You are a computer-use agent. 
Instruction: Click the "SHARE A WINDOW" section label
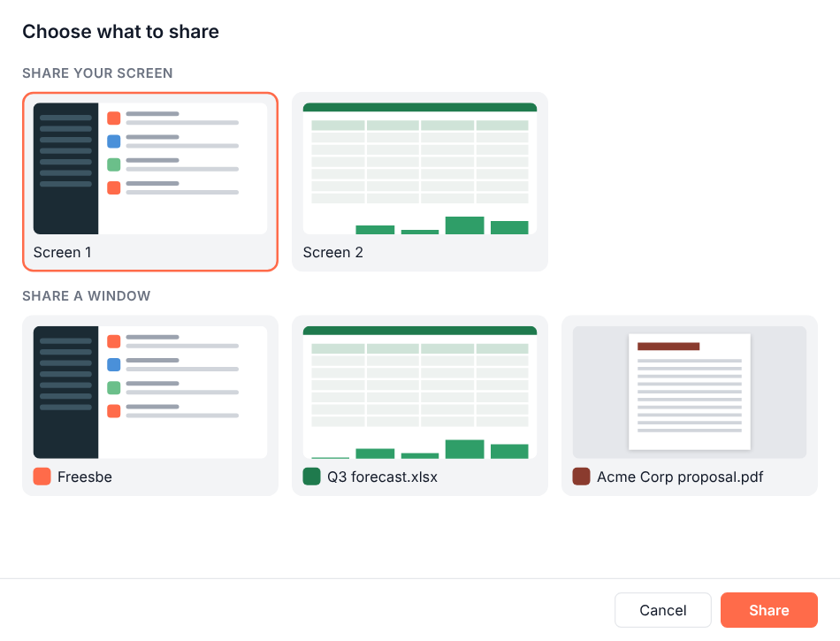[x=87, y=295]
